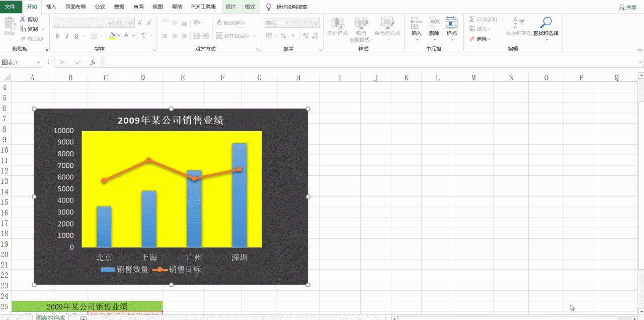Click the Share (共享) button
Screen dimensions: 644x320
pos(627,7)
